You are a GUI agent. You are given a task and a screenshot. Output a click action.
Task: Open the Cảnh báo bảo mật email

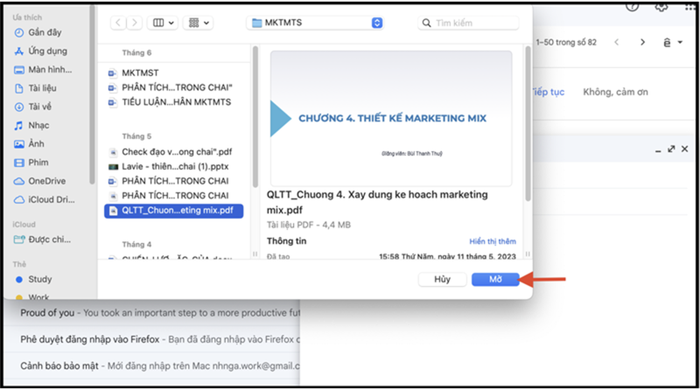coord(152,366)
